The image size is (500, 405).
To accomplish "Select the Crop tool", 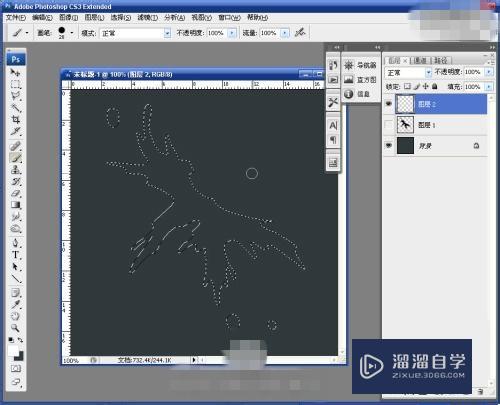I will tap(15, 119).
